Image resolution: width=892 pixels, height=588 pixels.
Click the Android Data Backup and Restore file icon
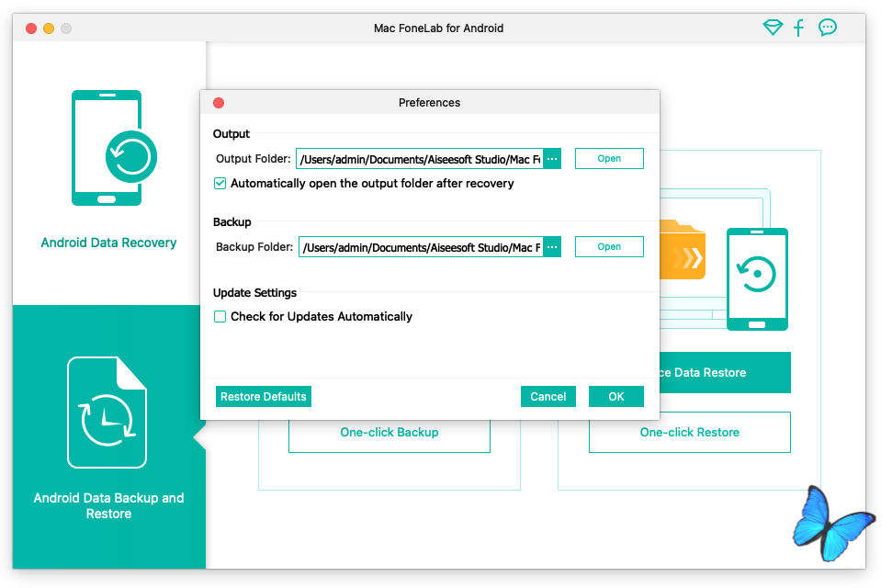(x=107, y=413)
